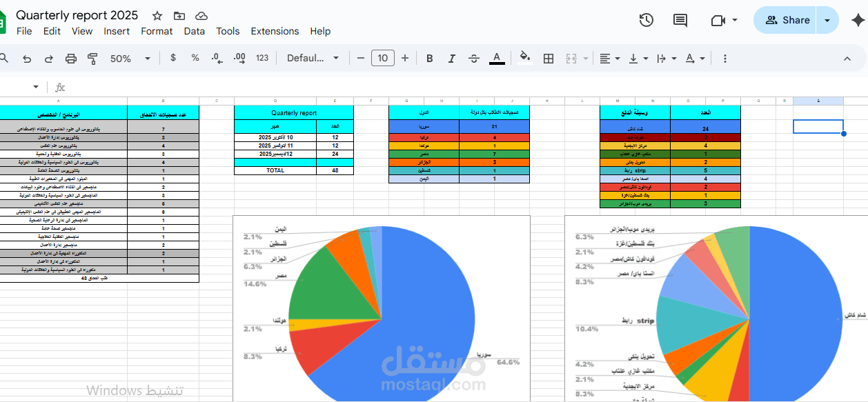Format as currency with the dollar icon
This screenshot has height=402, width=868.
tap(172, 58)
